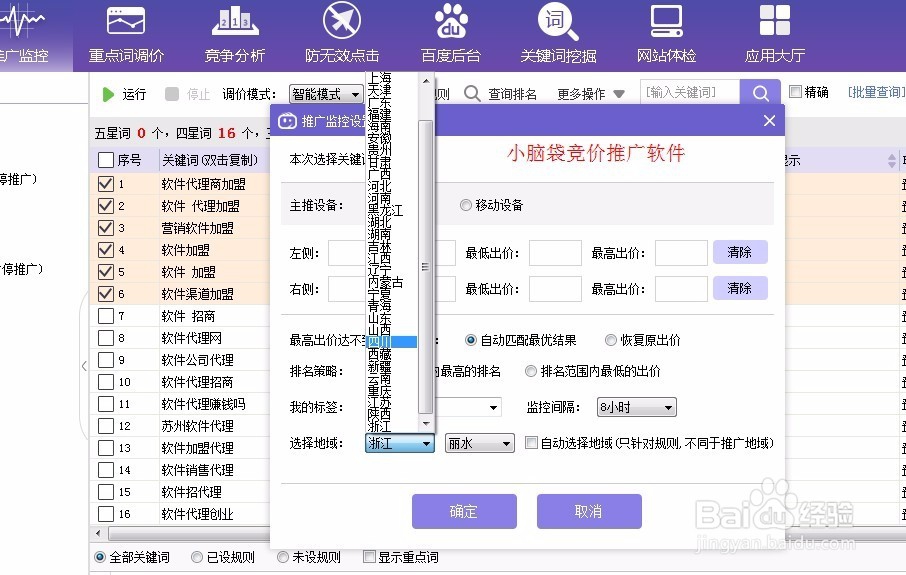The image size is (906, 575).
Task: Open the 百度后台 paw icon
Action: point(451,21)
